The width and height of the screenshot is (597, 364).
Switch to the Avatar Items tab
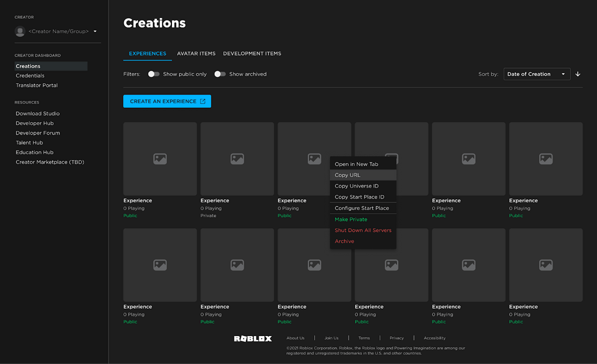click(x=196, y=53)
